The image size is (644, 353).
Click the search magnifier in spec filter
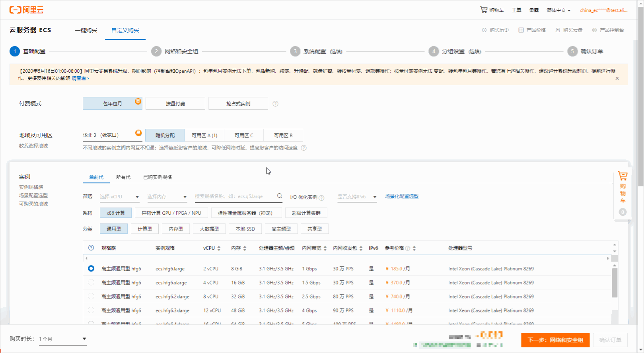[x=280, y=196]
